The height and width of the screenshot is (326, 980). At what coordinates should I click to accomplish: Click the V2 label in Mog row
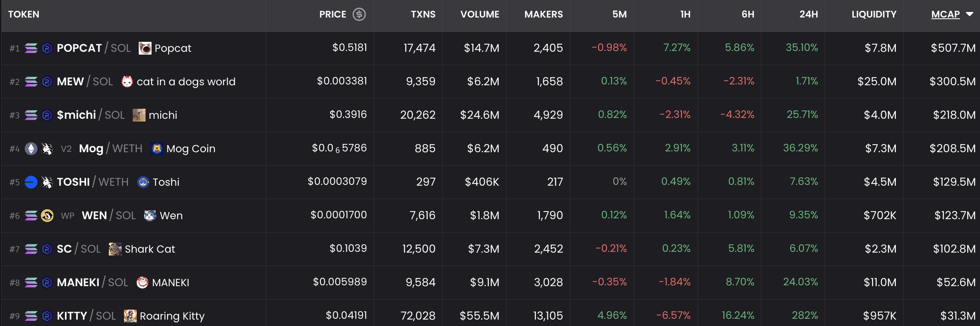[x=66, y=149]
